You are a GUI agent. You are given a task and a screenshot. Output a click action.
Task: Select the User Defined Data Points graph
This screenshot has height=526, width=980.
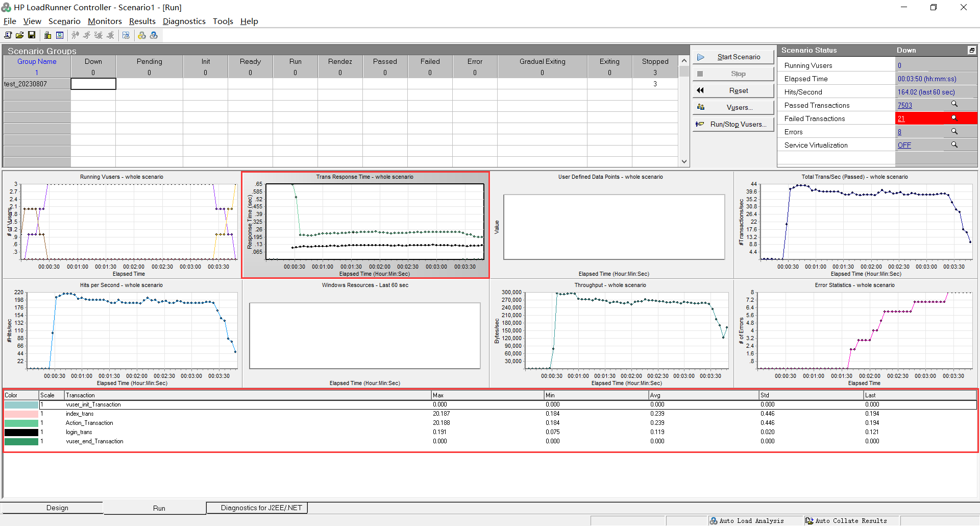[x=611, y=225]
